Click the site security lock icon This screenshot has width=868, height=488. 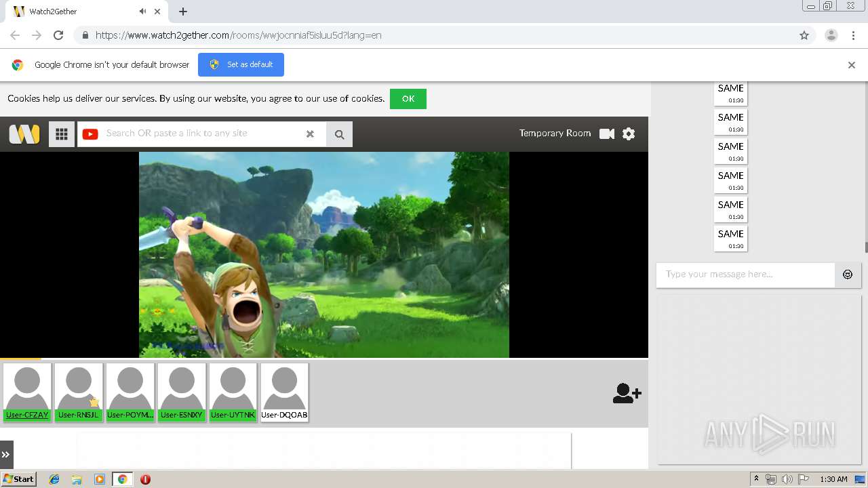pos(85,35)
